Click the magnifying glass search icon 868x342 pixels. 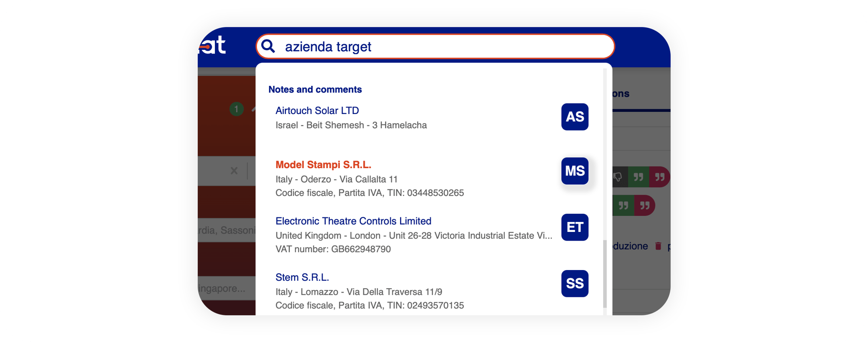(268, 46)
